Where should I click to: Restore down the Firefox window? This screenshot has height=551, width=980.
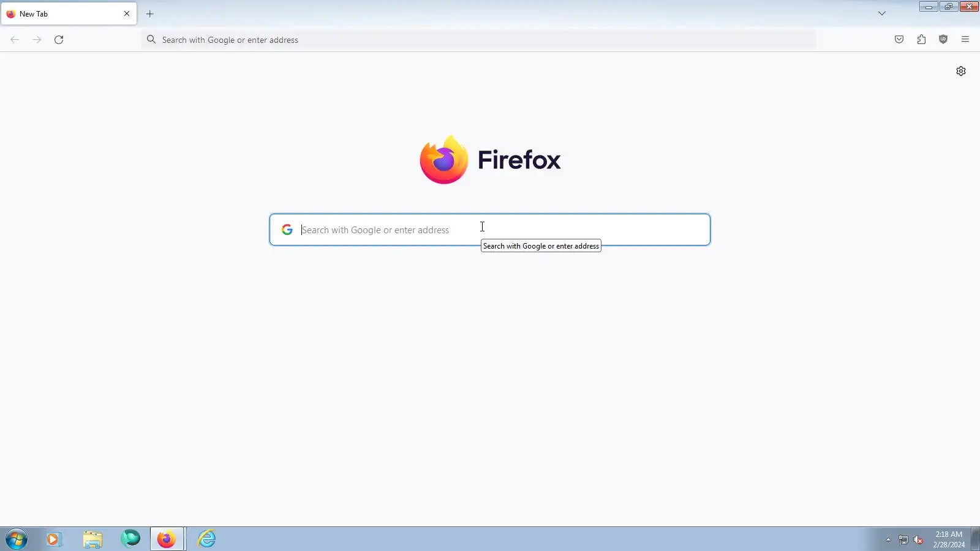pos(949,7)
